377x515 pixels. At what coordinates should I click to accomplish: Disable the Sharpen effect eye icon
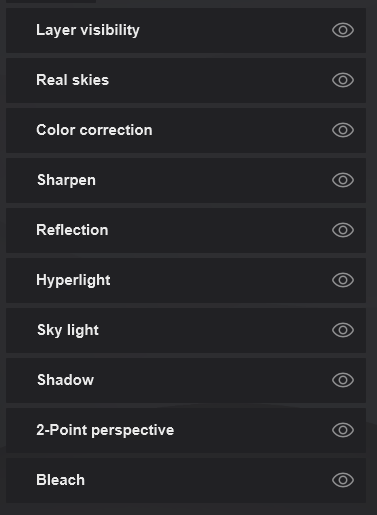343,180
